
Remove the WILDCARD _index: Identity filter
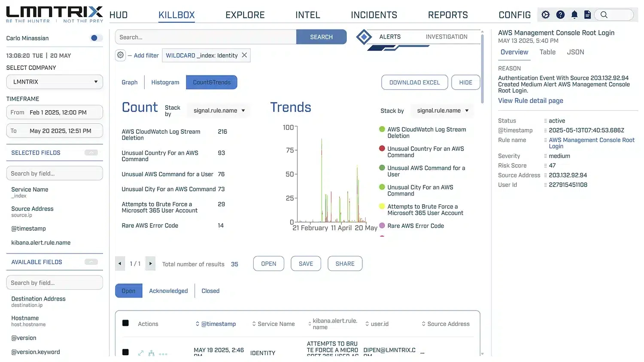[x=244, y=55]
